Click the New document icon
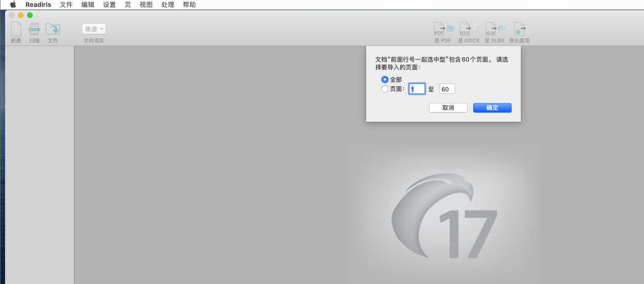Viewport: 644px width, 284px height. [x=16, y=29]
